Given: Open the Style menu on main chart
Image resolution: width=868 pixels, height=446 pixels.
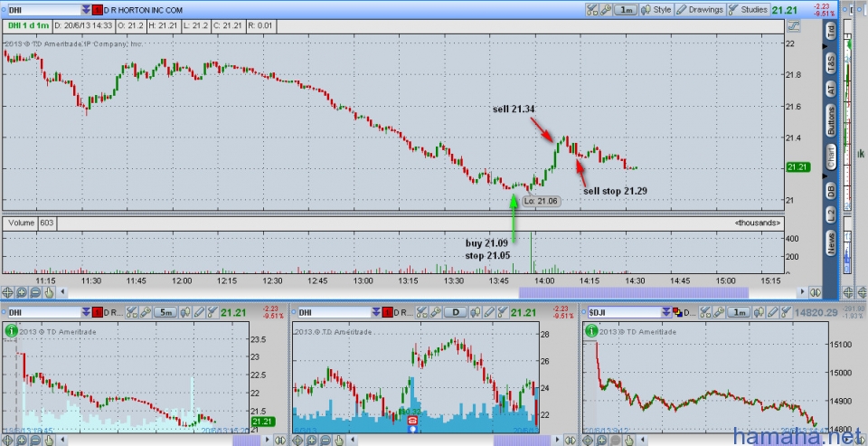Looking at the screenshot, I should tap(656, 9).
